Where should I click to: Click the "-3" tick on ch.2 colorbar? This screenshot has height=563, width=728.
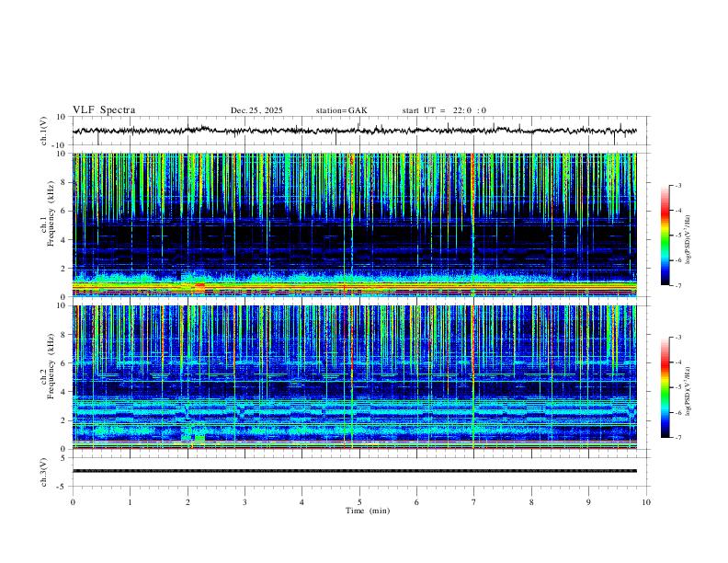click(x=678, y=338)
